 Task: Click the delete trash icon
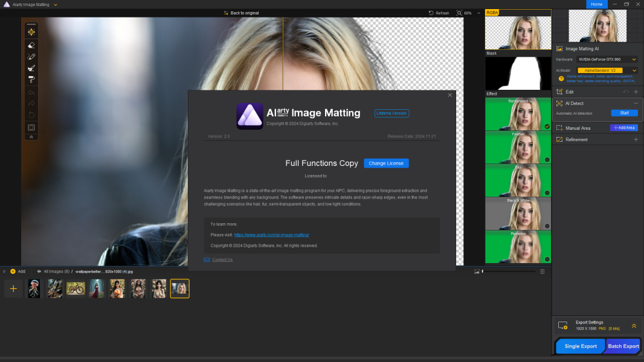pyautogui.click(x=542, y=271)
